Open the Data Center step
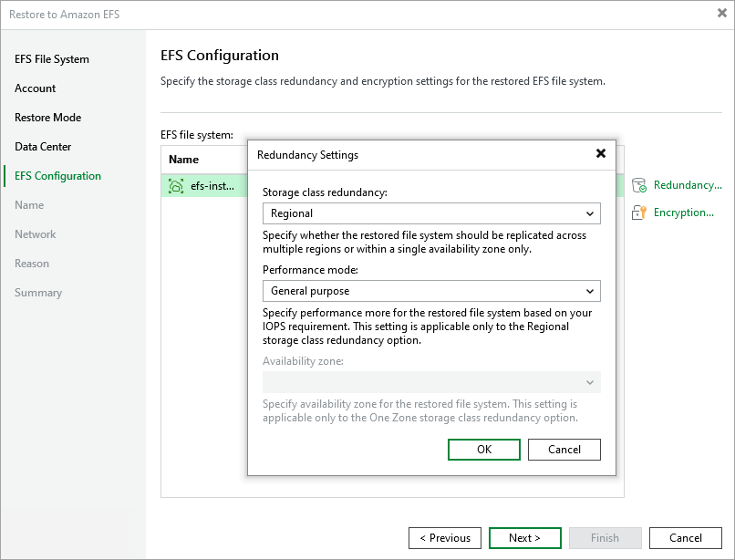 pyautogui.click(x=43, y=147)
